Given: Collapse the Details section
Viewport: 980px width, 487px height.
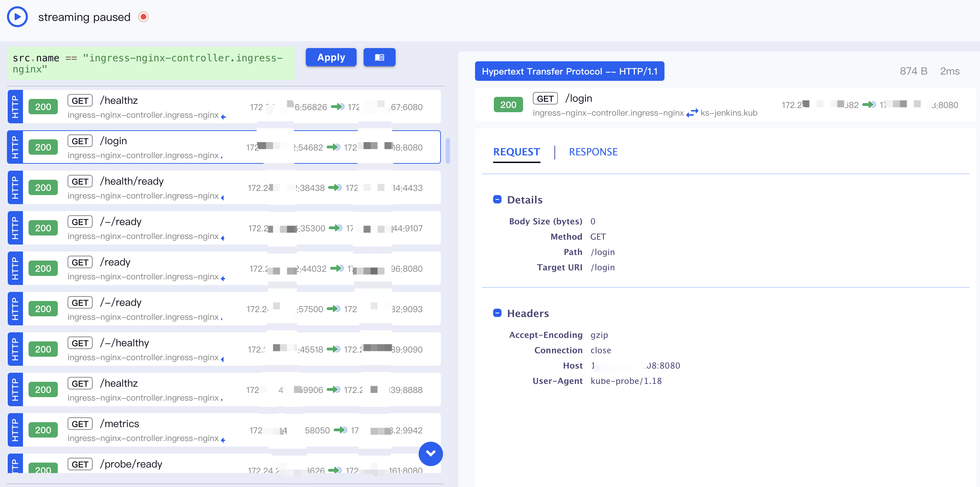Looking at the screenshot, I should [497, 199].
